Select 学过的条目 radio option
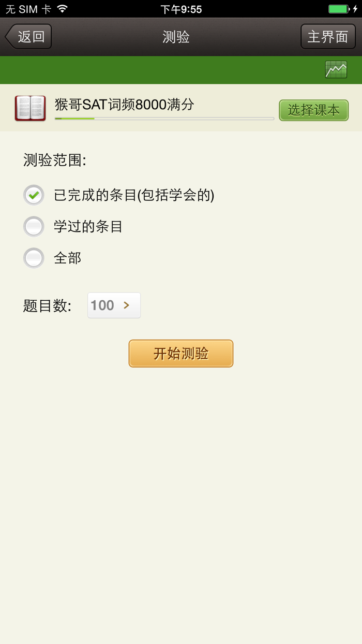This screenshot has height=644, width=362. pyautogui.click(x=33, y=226)
